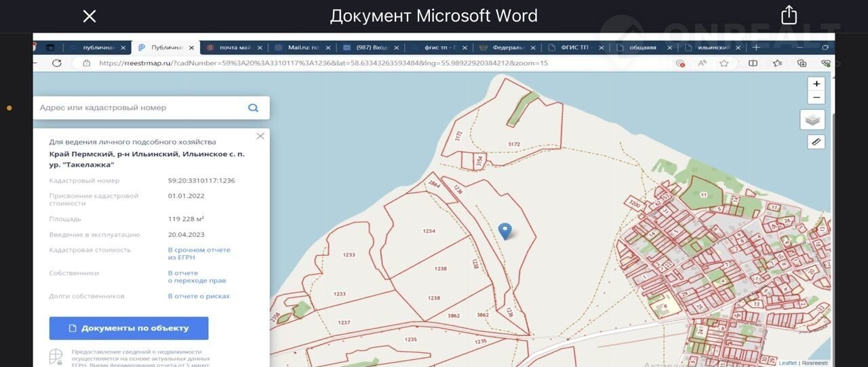Open the map layers switcher
The width and height of the screenshot is (868, 367).
[812, 120]
